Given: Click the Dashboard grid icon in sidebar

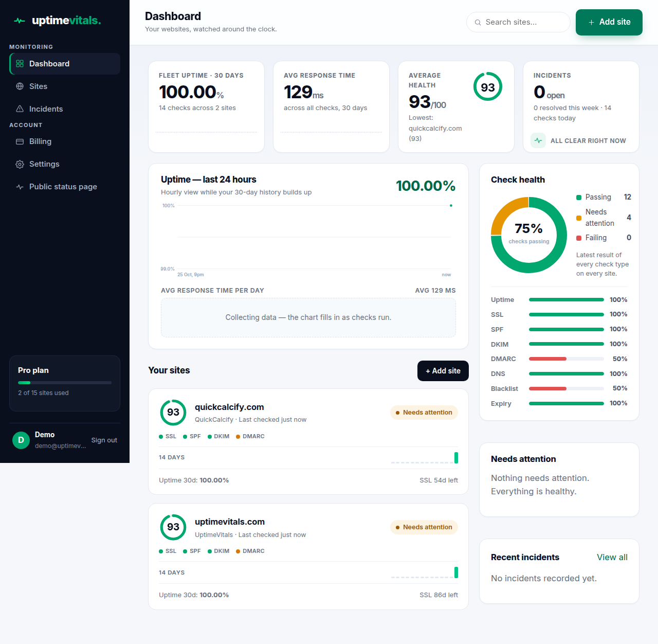Looking at the screenshot, I should (20, 64).
